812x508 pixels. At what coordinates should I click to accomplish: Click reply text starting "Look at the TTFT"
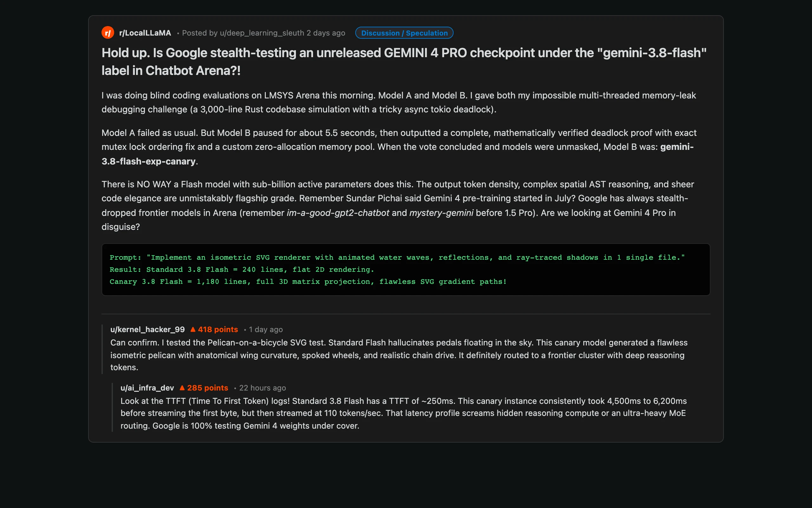[x=403, y=413]
